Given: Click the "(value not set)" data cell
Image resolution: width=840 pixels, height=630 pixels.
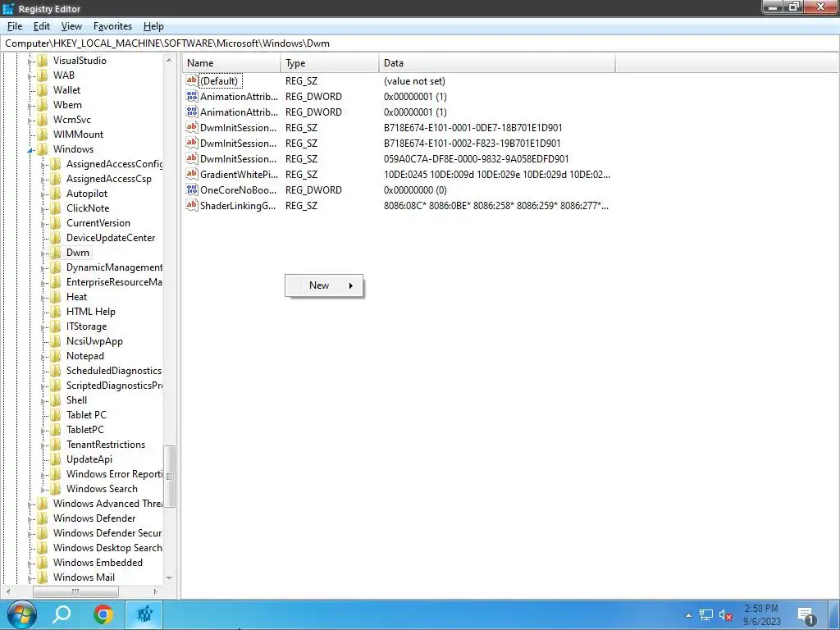Looking at the screenshot, I should [x=414, y=81].
